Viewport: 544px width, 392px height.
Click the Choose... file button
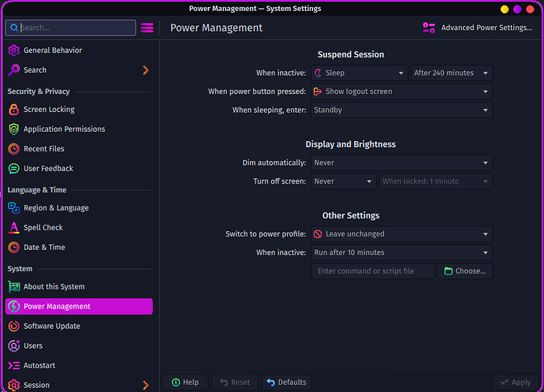464,271
